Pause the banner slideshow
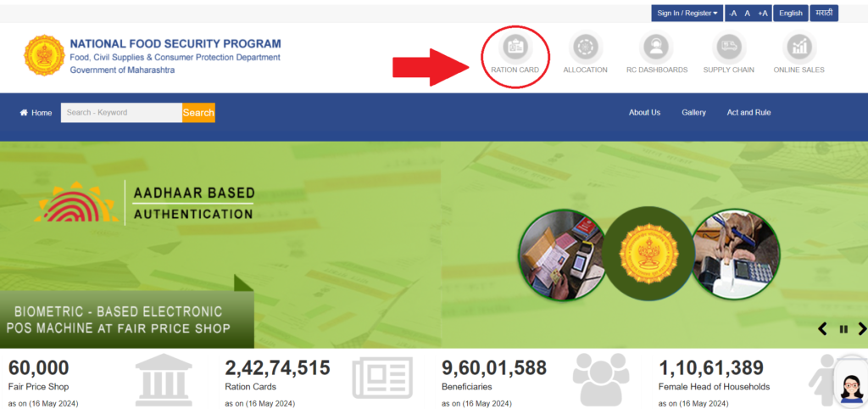This screenshot has height=409, width=868. click(x=843, y=329)
